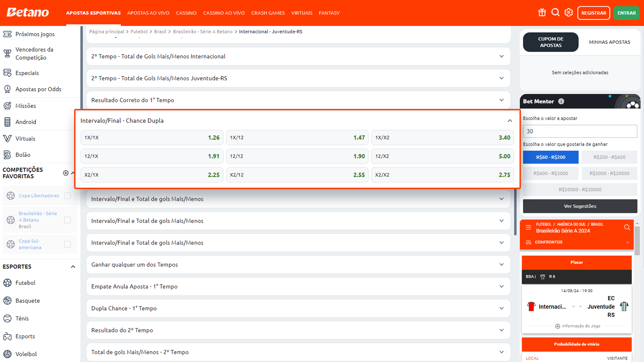Viewport: 644px width, 362px height.
Task: Select the X2/12 odds 2.55
Action: click(x=297, y=175)
